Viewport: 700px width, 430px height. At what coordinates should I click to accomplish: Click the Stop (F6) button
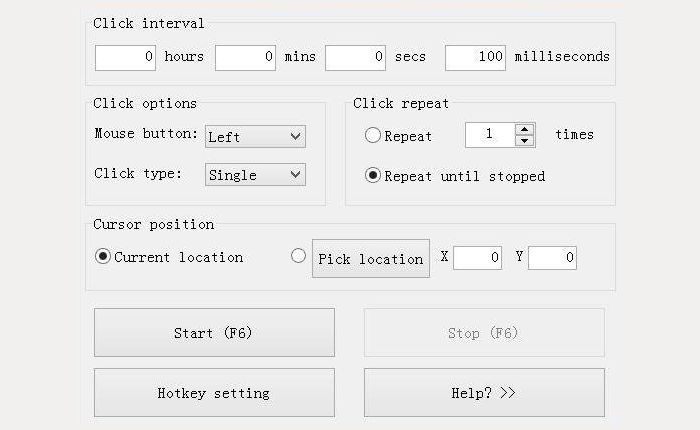484,333
